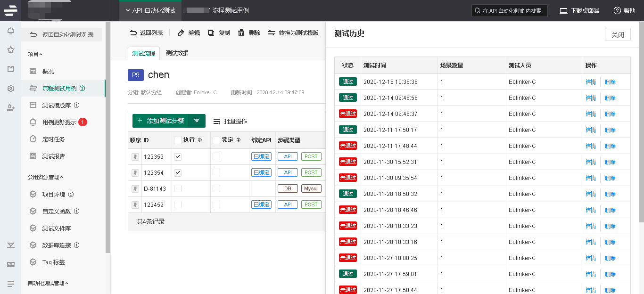Collapse the 公用资源管理 sidebar section

tap(45, 177)
